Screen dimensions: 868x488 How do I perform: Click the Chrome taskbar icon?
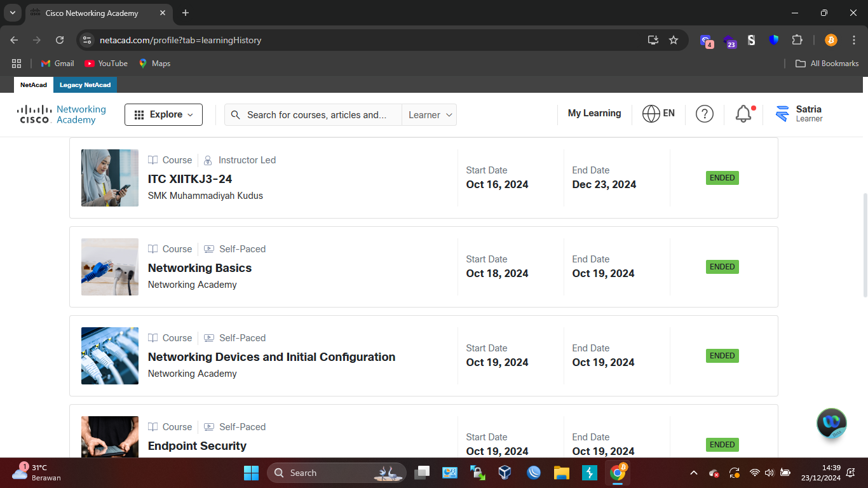[617, 473]
